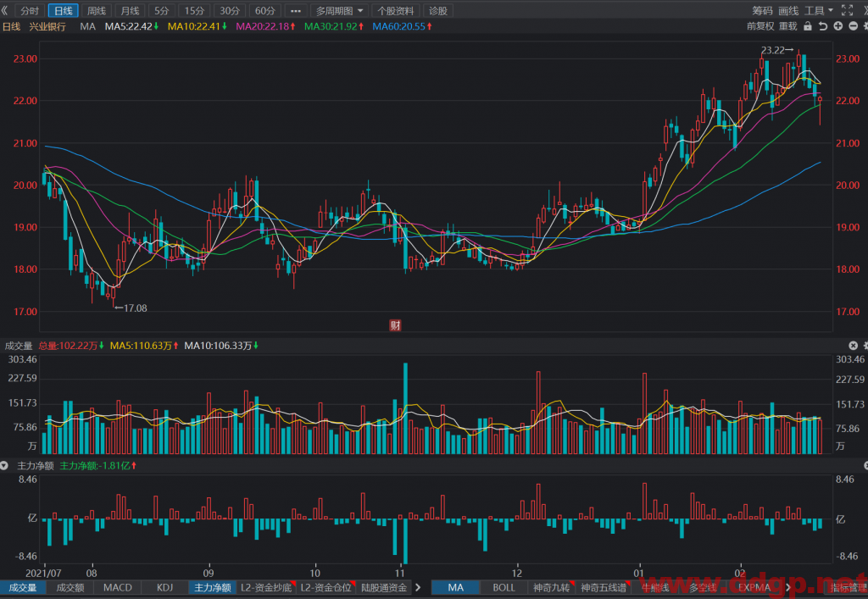This screenshot has width=868, height=599.
Task: Open more periods with the ellipsis button
Action: tap(296, 10)
